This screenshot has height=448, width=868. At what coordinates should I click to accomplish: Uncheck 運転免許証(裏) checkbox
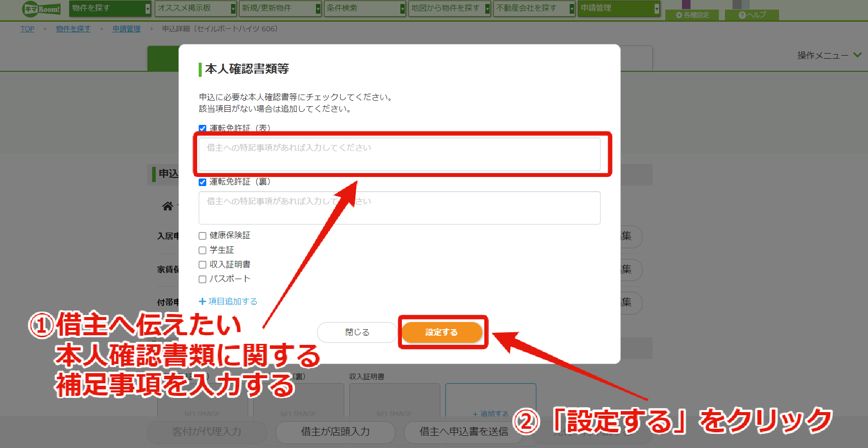pyautogui.click(x=202, y=182)
